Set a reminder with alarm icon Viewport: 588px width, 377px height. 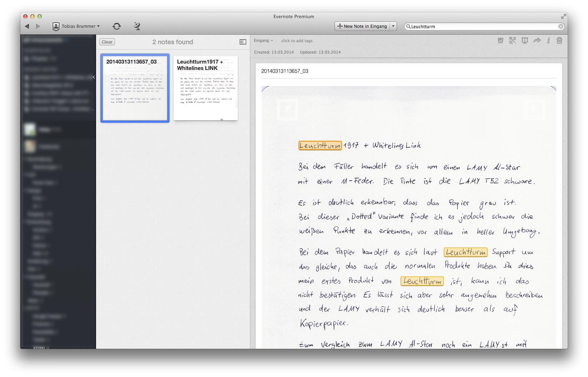pos(501,41)
